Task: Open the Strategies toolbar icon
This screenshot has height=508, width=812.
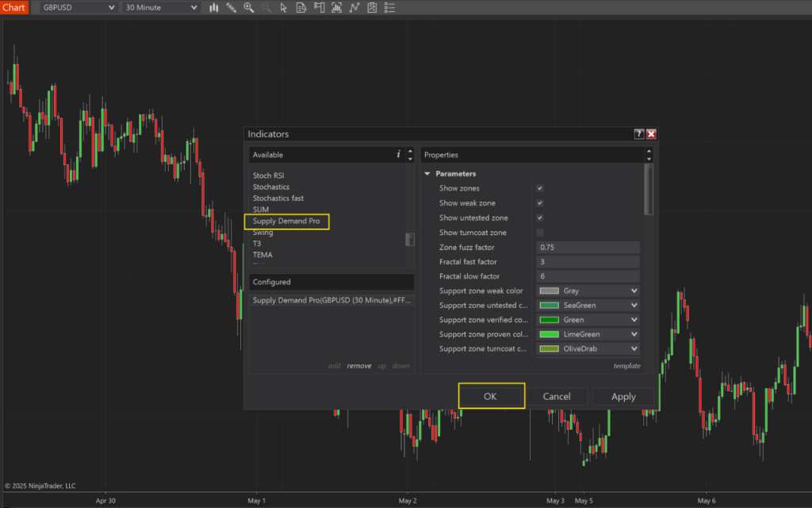Action: [x=372, y=8]
